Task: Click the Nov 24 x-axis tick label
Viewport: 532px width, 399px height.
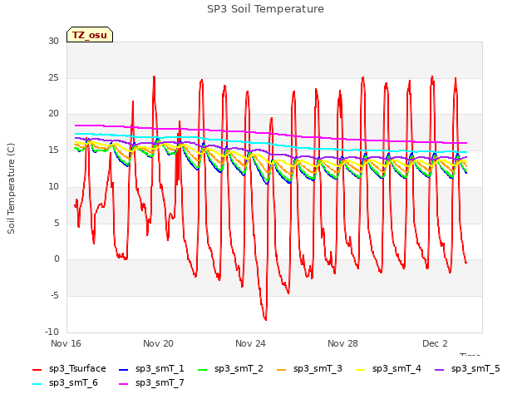Action: 250,343
